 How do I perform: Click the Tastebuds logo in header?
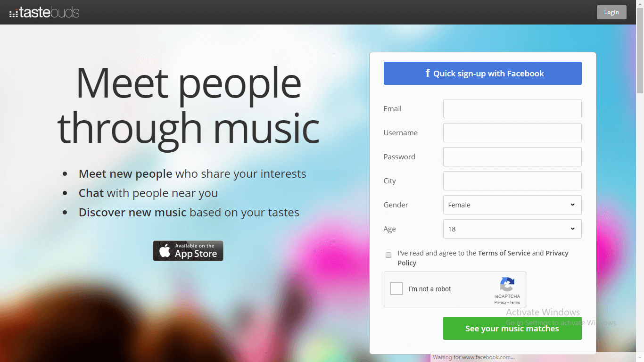44,12
